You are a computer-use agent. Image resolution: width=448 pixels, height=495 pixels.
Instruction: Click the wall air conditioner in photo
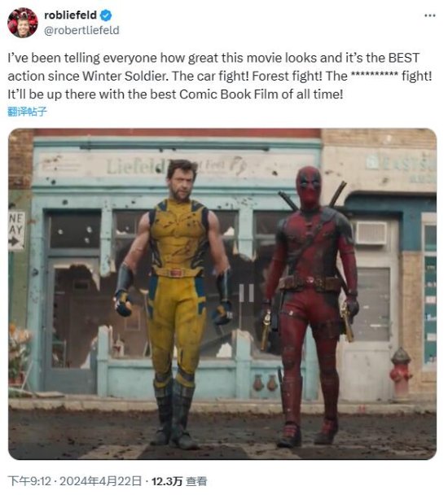point(371,233)
